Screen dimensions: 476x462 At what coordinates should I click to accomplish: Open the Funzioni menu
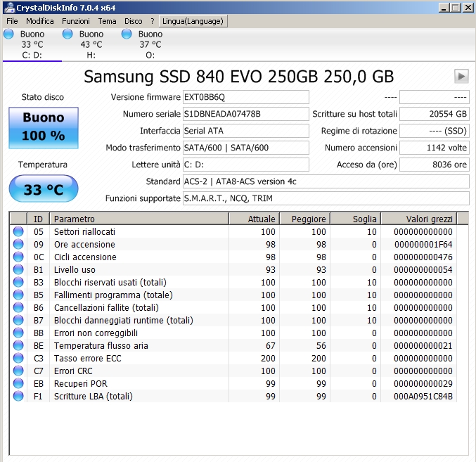pyautogui.click(x=76, y=21)
